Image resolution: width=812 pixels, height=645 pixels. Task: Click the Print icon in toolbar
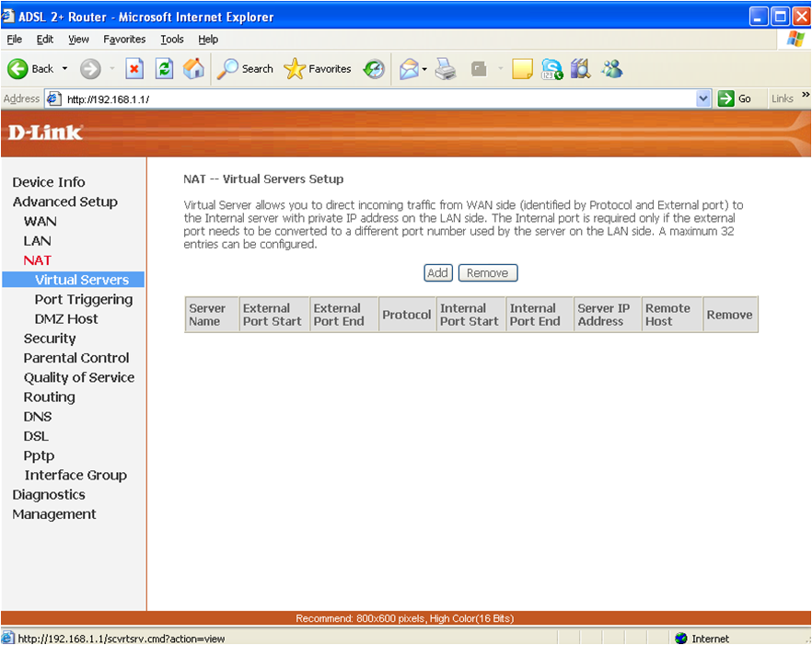[x=446, y=69]
